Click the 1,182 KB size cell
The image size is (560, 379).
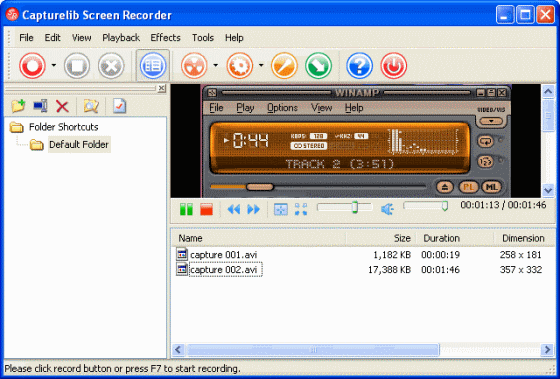[x=392, y=255]
